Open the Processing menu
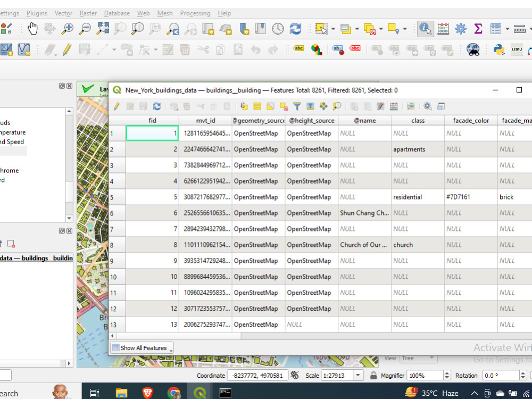 click(x=195, y=13)
